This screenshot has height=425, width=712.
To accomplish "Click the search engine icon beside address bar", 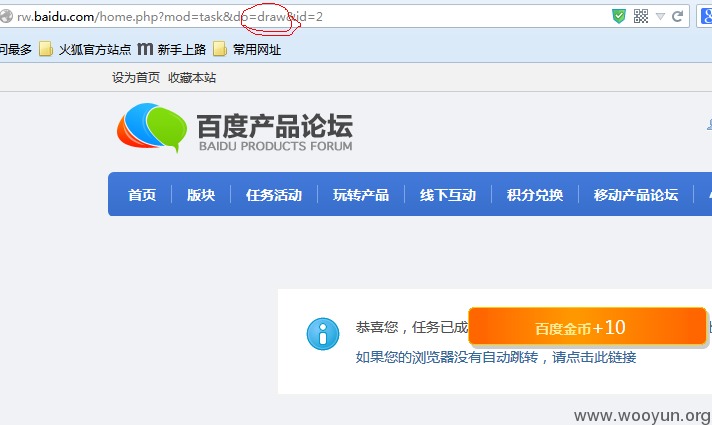I will 707,16.
